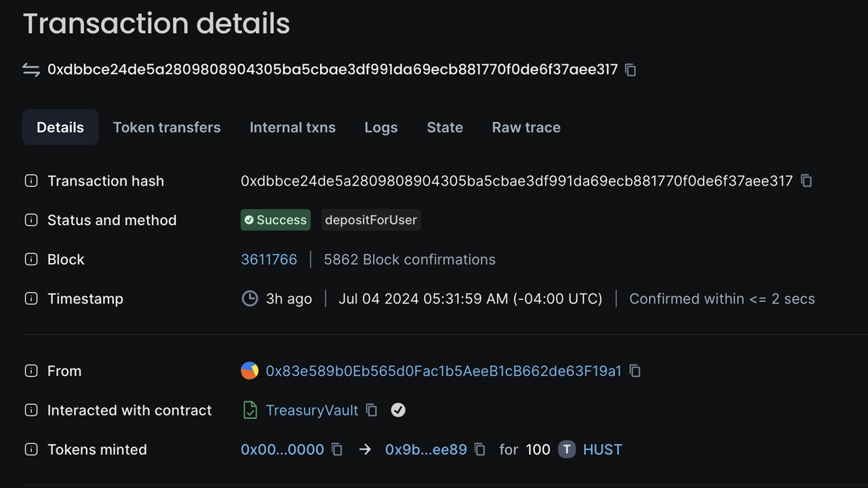The height and width of the screenshot is (488, 868).
Task: Open the TreasuryVault contract page
Action: [x=312, y=410]
